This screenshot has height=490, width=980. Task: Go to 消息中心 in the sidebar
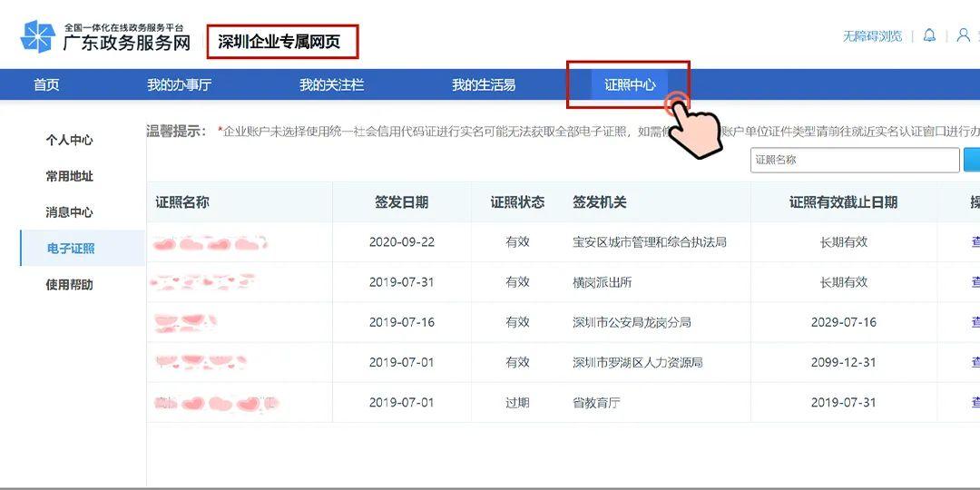70,212
